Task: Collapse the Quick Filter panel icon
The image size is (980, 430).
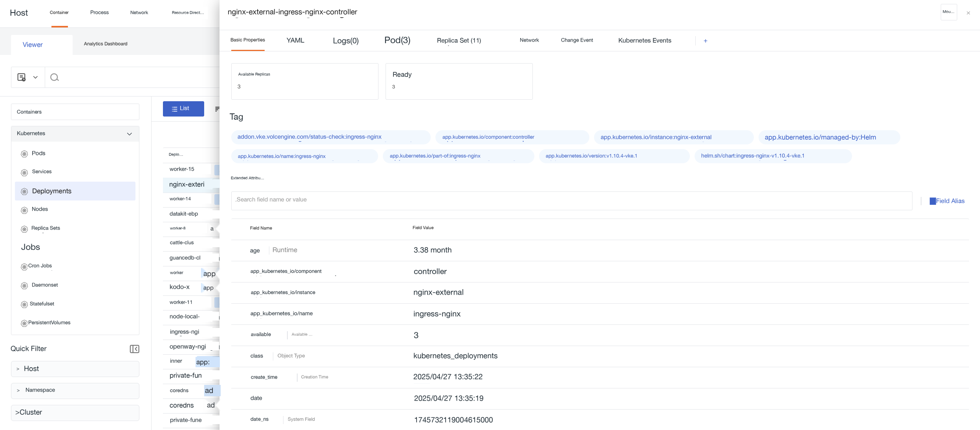Action: (x=134, y=349)
